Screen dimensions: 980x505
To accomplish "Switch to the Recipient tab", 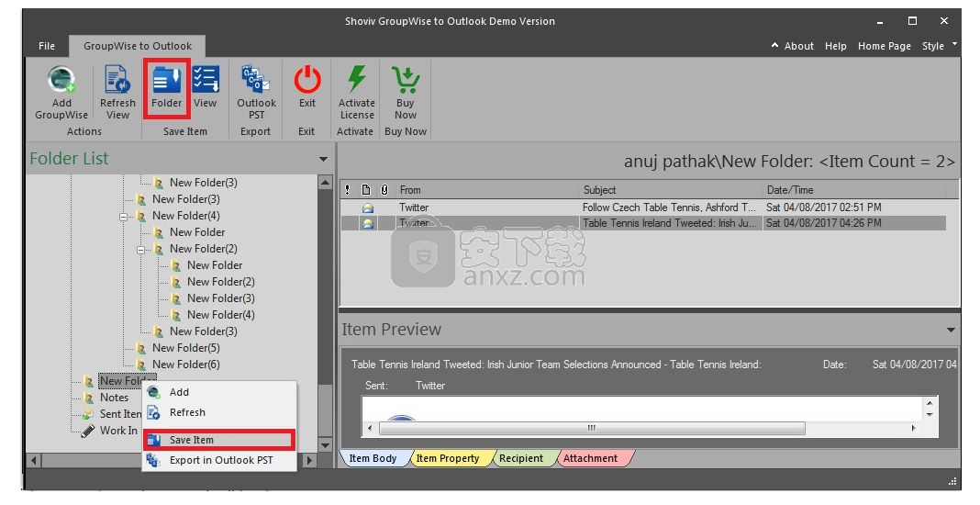I will 521,459.
